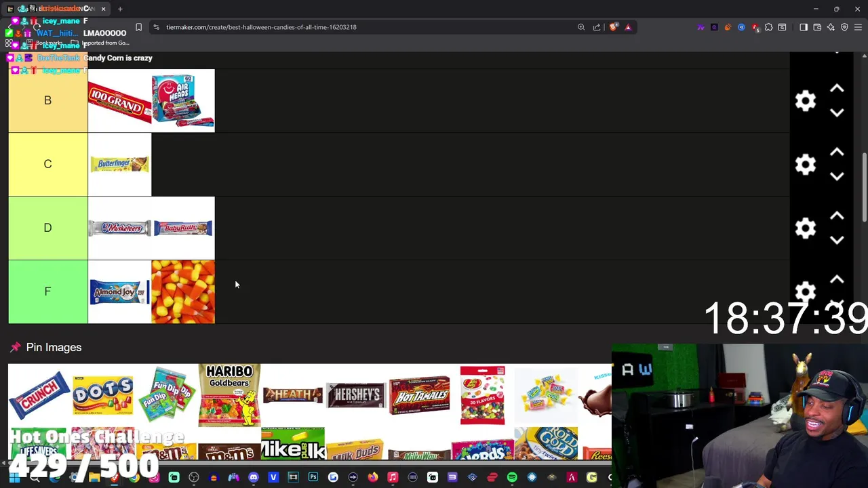The image size is (868, 488).
Task: Open Firefox from the taskbar
Action: click(x=373, y=478)
